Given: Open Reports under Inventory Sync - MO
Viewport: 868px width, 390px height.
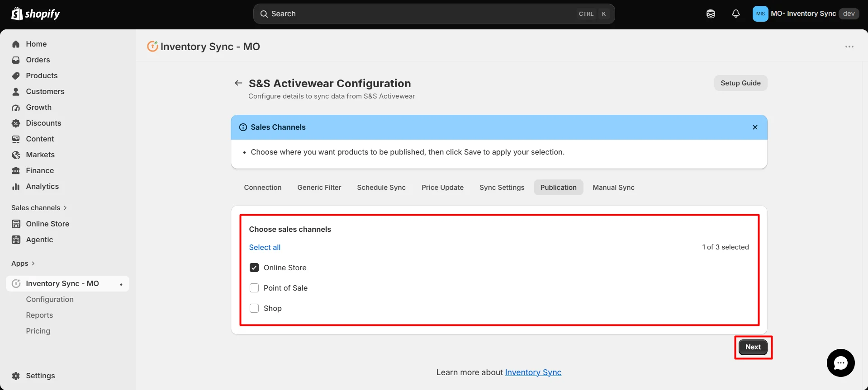Looking at the screenshot, I should coord(39,315).
